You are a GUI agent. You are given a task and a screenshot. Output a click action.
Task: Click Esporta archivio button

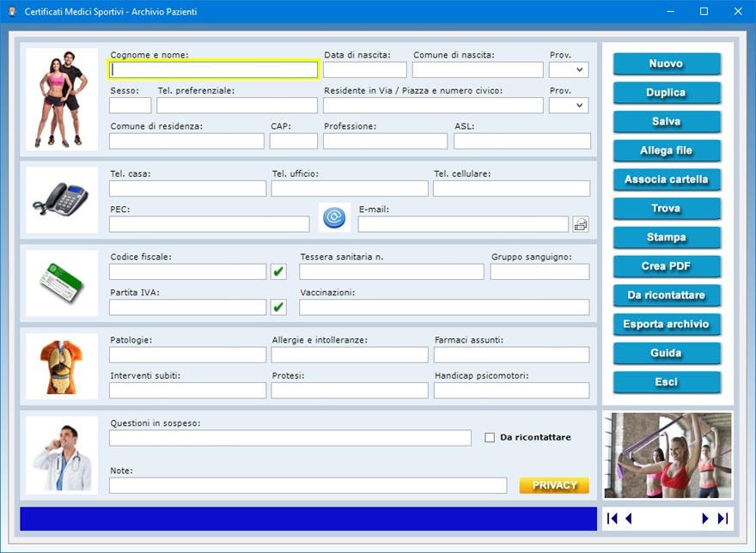tap(666, 324)
